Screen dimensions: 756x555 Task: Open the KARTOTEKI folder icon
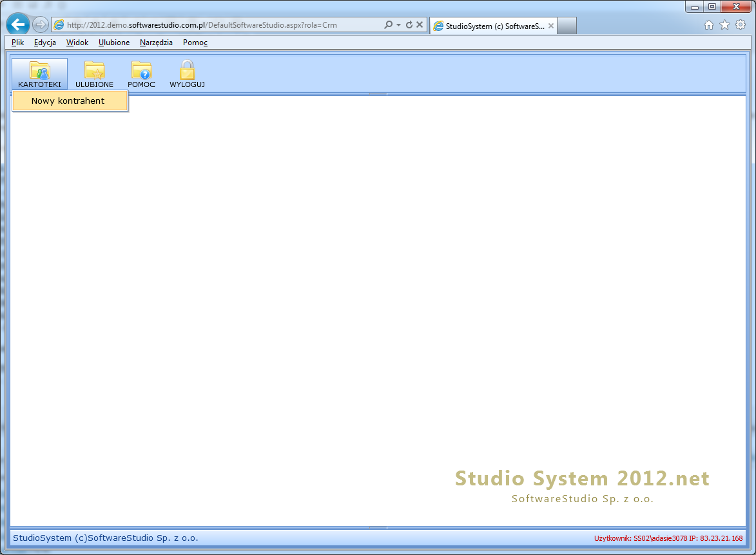tap(39, 73)
